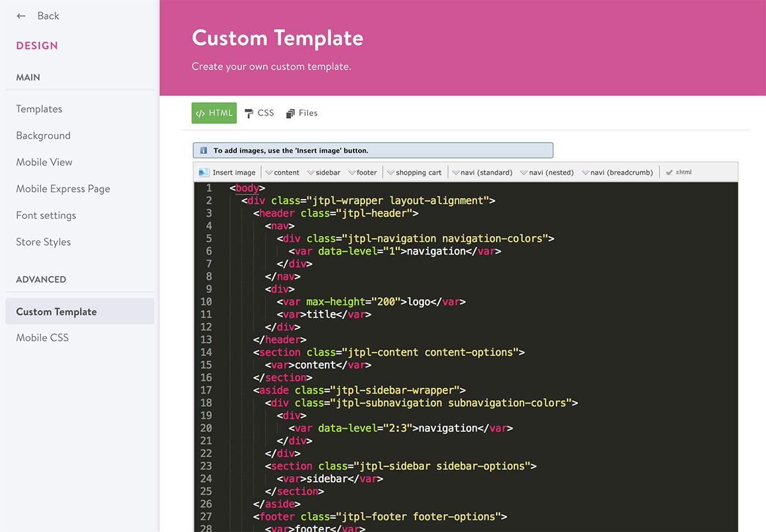Go back using the Back arrow
Screen dimensions: 766x532
tap(19, 15)
